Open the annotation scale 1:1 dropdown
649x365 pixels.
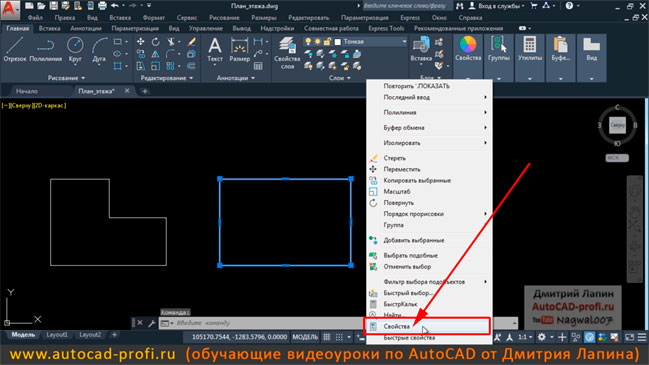coord(525,337)
